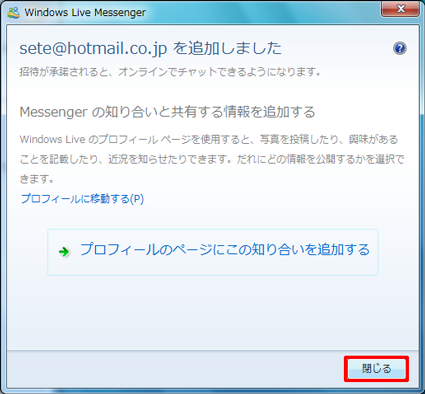Click the green arrow next to profile page option
The width and height of the screenshot is (425, 394).
click(x=64, y=252)
